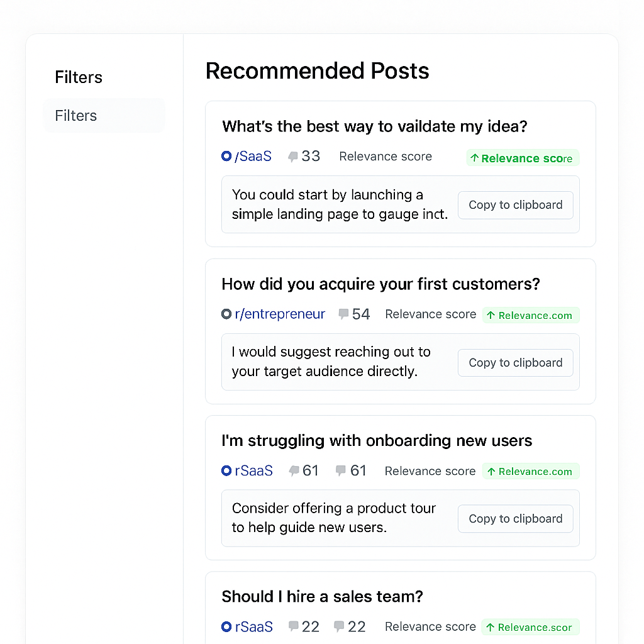Open the post about validating an idea
The width and height of the screenshot is (644, 644).
click(x=374, y=126)
